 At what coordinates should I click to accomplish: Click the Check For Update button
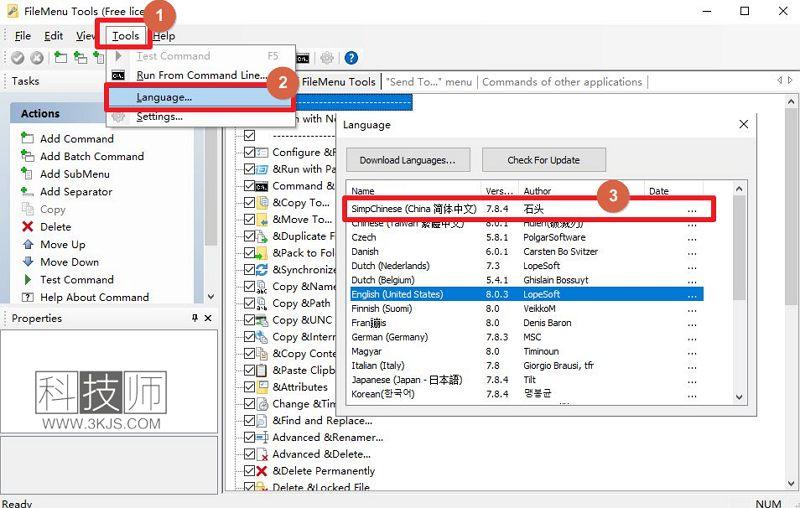click(544, 160)
